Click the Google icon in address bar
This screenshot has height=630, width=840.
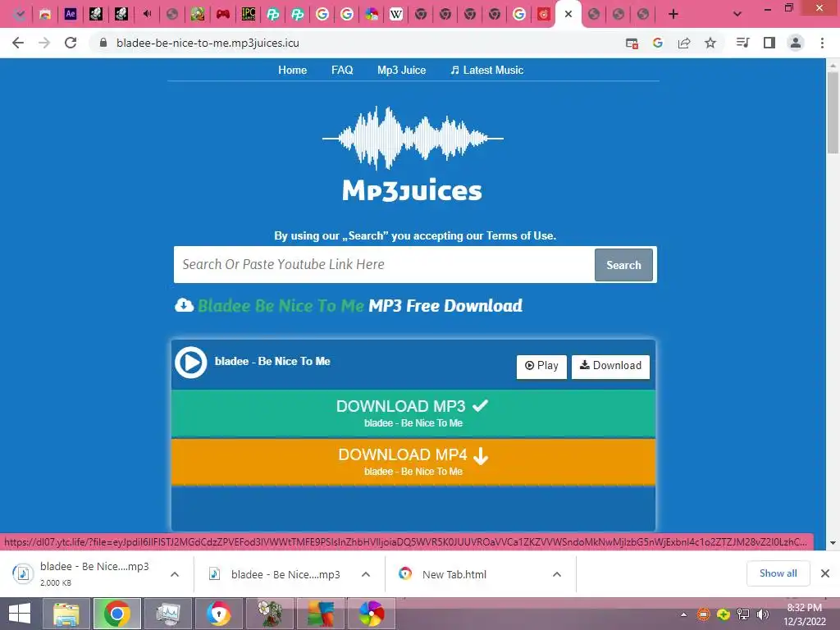tap(658, 43)
